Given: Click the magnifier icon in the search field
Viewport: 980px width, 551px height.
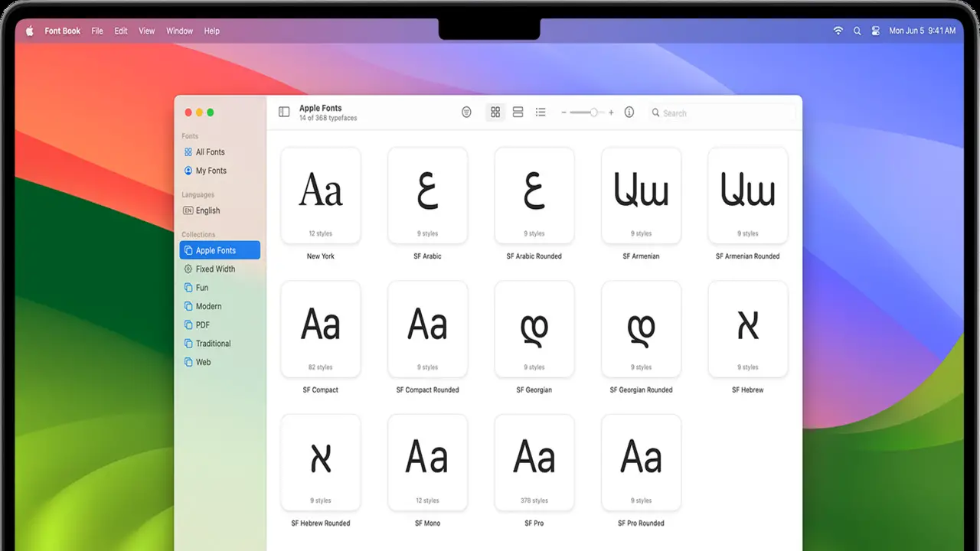Looking at the screenshot, I should point(656,113).
